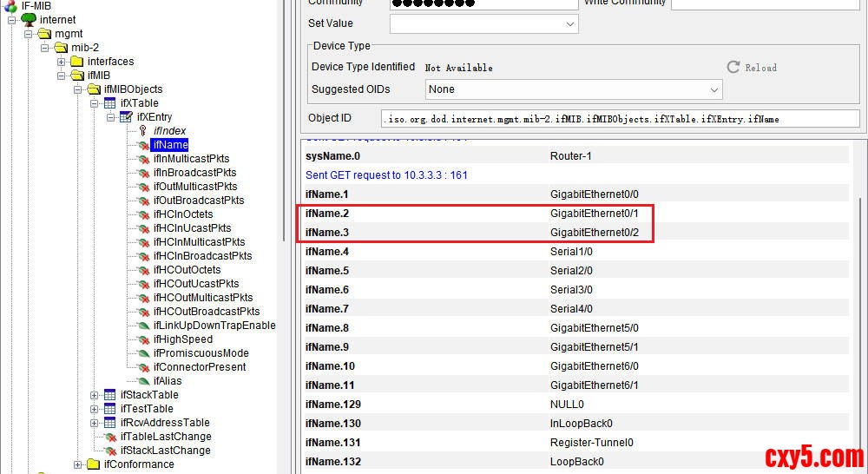The height and width of the screenshot is (474, 868).
Task: Click the ifXTable table icon
Action: tap(109, 103)
